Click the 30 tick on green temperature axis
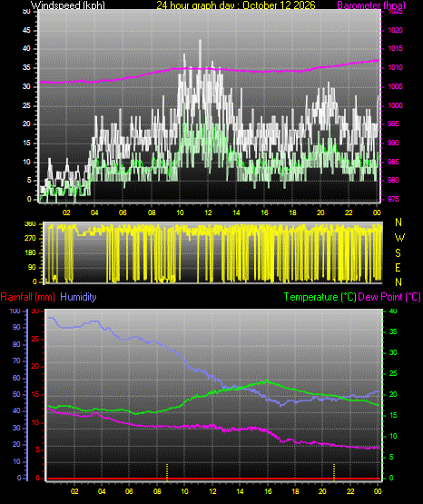The height and width of the screenshot is (504, 423). coord(393,353)
